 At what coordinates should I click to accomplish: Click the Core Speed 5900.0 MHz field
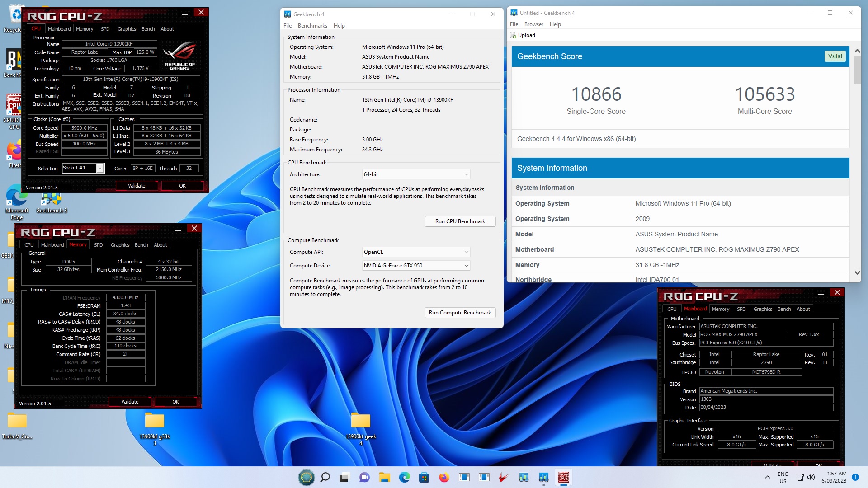[x=85, y=128]
